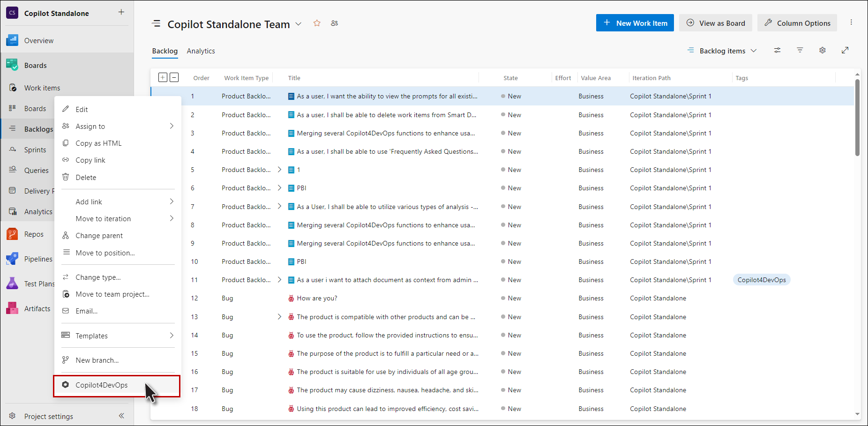The image size is (868, 426).
Task: Open the Artifacts hub icon
Action: tap(12, 308)
